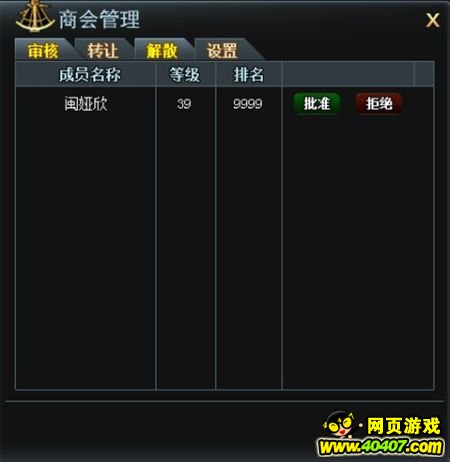Open the www.40407.com link
This screenshot has width=450, height=462.
(x=380, y=447)
